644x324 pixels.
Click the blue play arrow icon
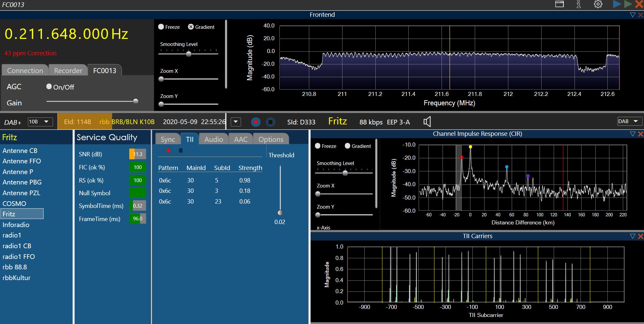tap(617, 4)
